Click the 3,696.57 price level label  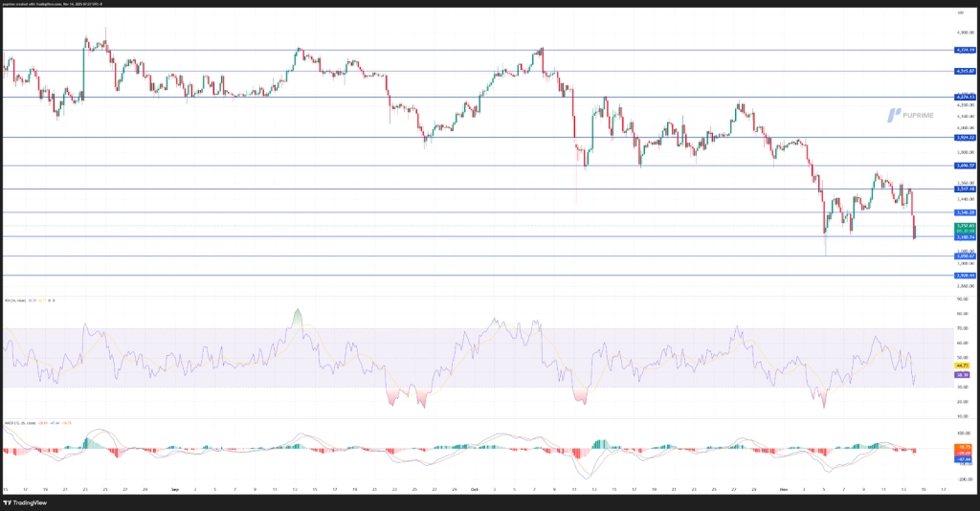coord(964,166)
